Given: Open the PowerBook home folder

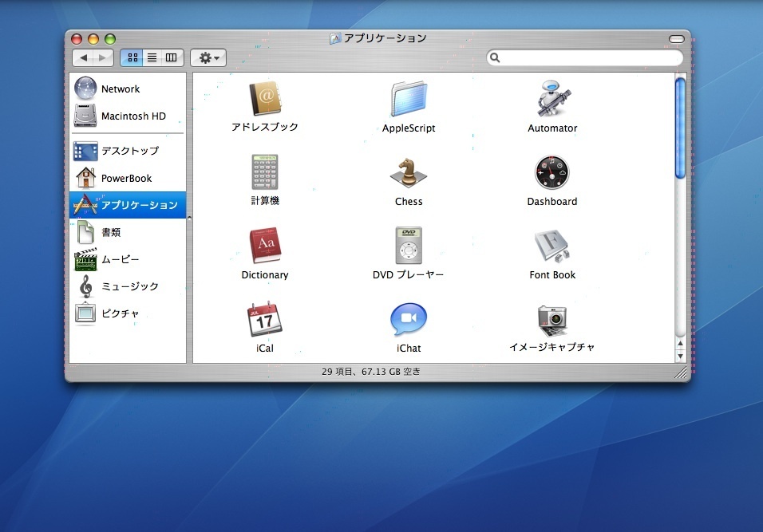Looking at the screenshot, I should coord(128,178).
